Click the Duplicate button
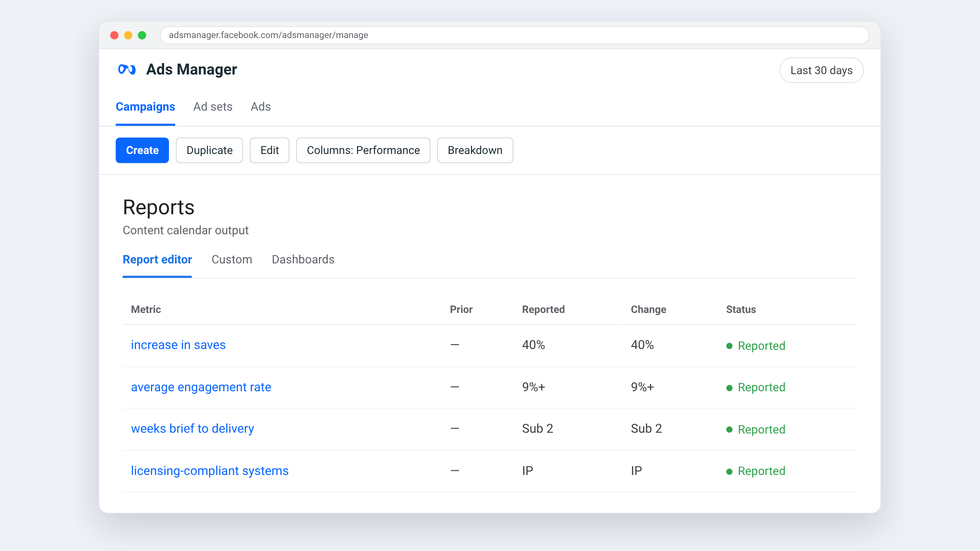 point(209,150)
